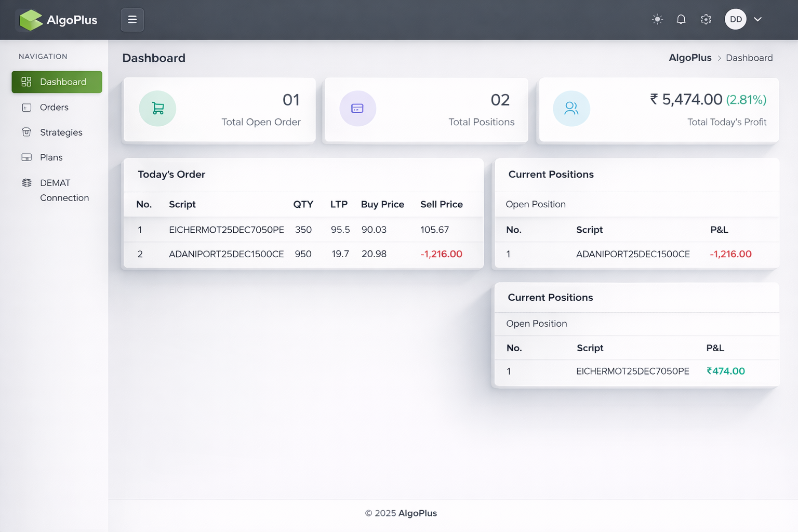Click the DEMAT Connection coins icon
798x532 pixels.
tap(26, 182)
